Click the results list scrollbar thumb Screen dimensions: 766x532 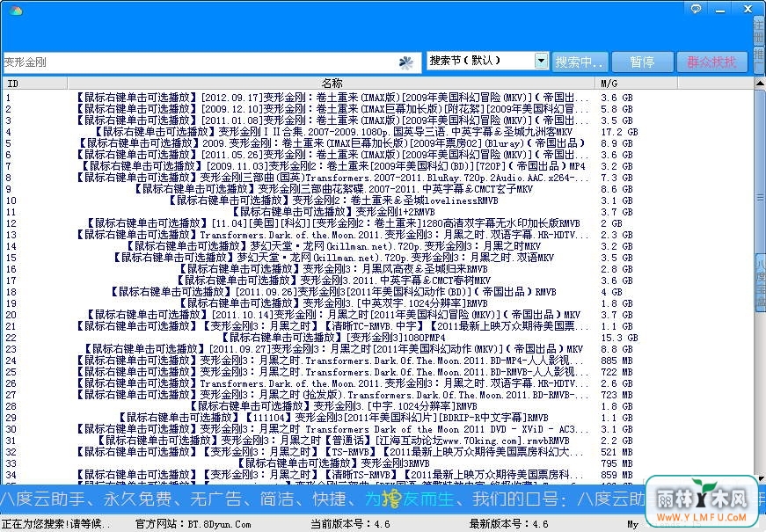(760, 197)
